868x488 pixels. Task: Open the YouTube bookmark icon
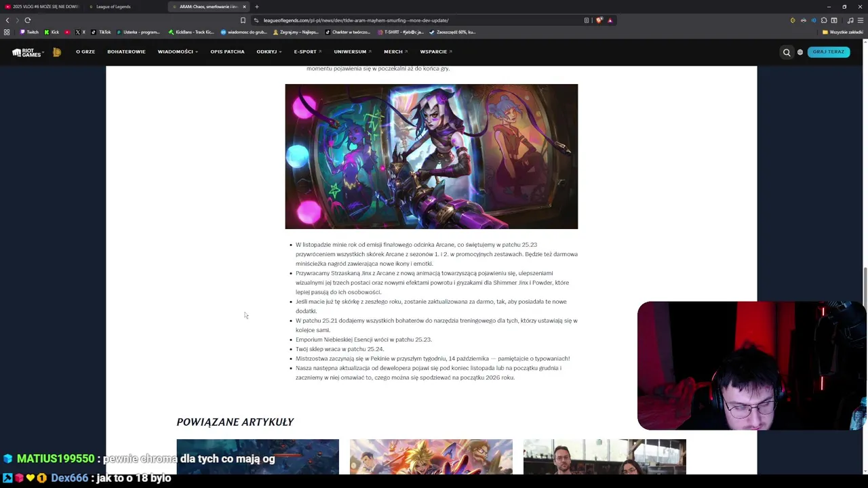tap(67, 32)
